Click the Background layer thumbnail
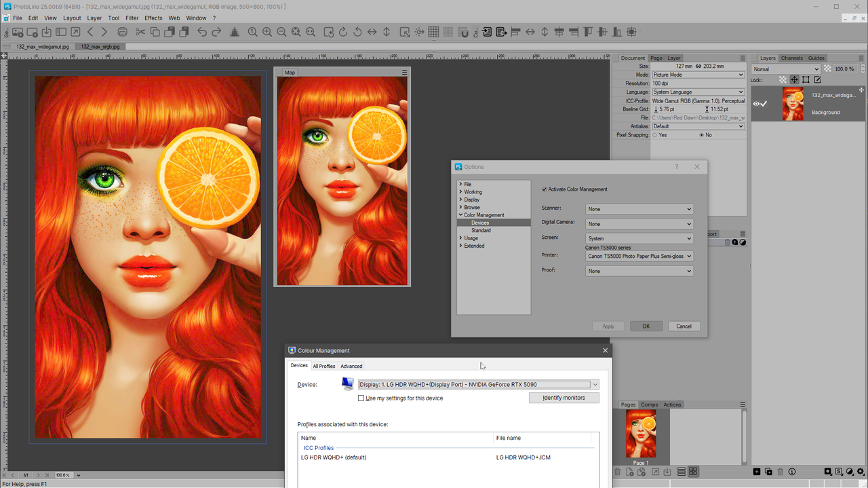Screen dimensions: 868x488 coord(793,104)
